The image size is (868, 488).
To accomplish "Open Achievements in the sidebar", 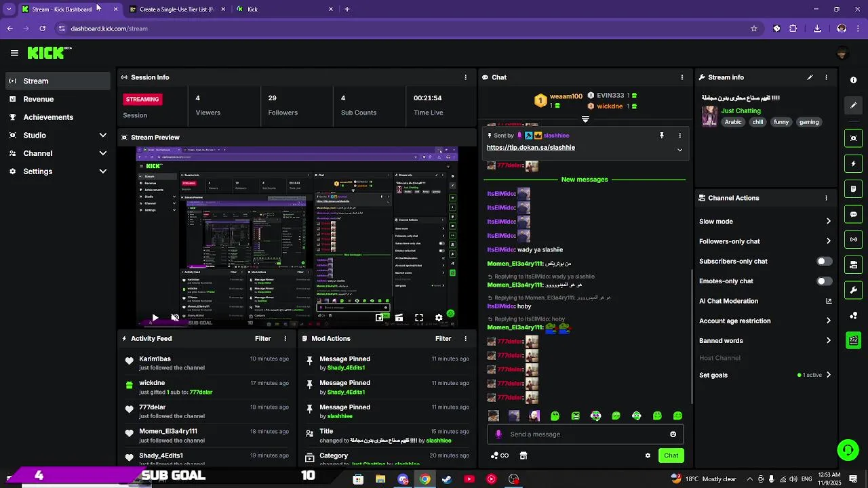I will coord(58,117).
